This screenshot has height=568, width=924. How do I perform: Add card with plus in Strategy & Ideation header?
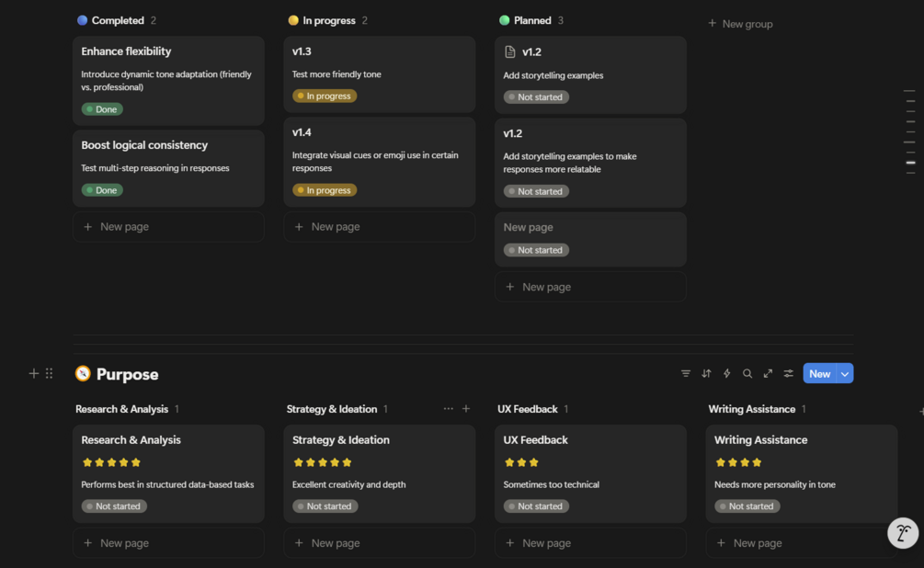466,409
